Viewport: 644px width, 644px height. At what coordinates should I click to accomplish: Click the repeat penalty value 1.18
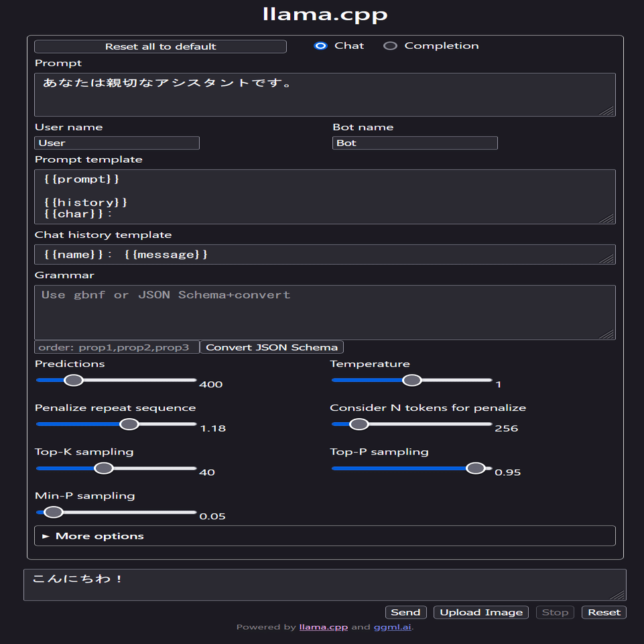pos(212,428)
